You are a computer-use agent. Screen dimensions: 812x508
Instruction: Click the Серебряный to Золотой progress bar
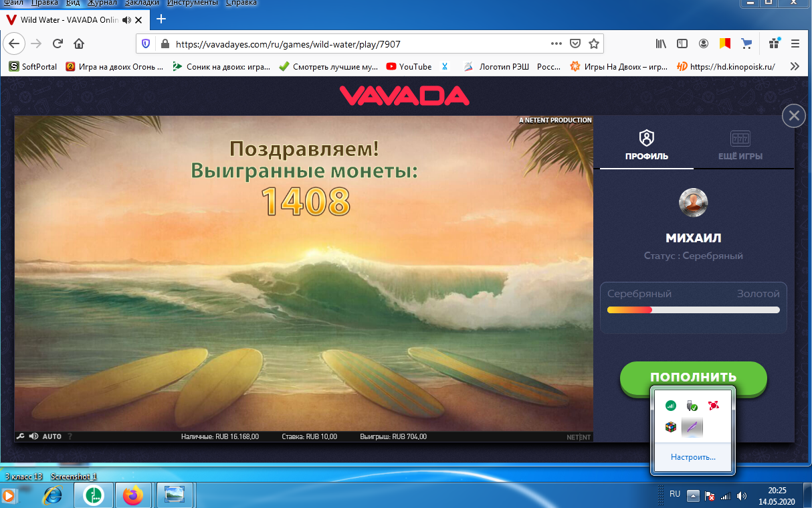[x=693, y=310]
